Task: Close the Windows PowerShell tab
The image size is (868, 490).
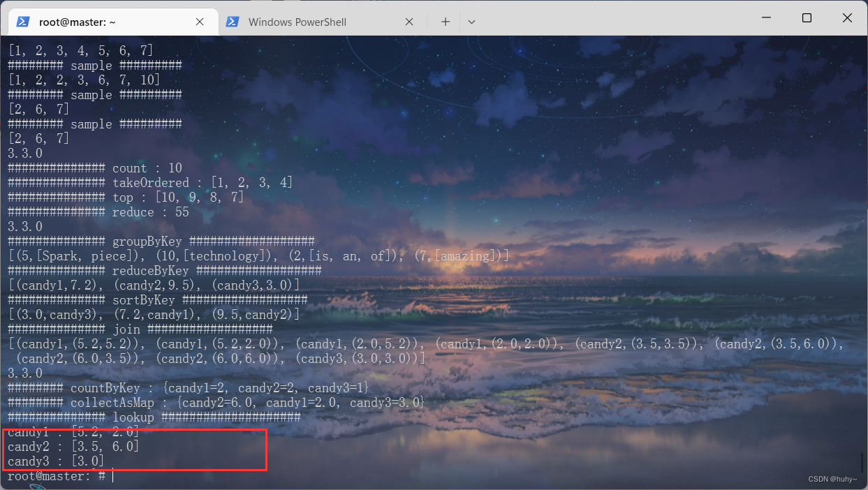Action: pos(409,22)
